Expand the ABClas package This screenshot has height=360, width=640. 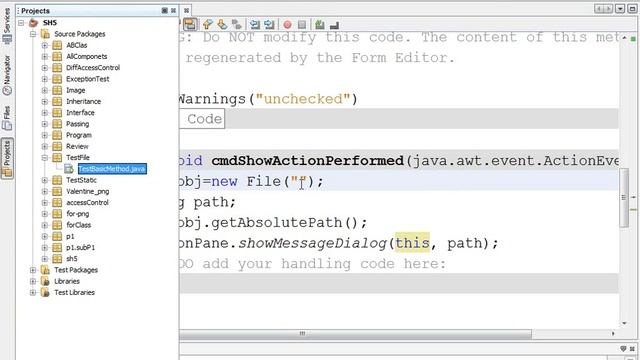pos(45,45)
